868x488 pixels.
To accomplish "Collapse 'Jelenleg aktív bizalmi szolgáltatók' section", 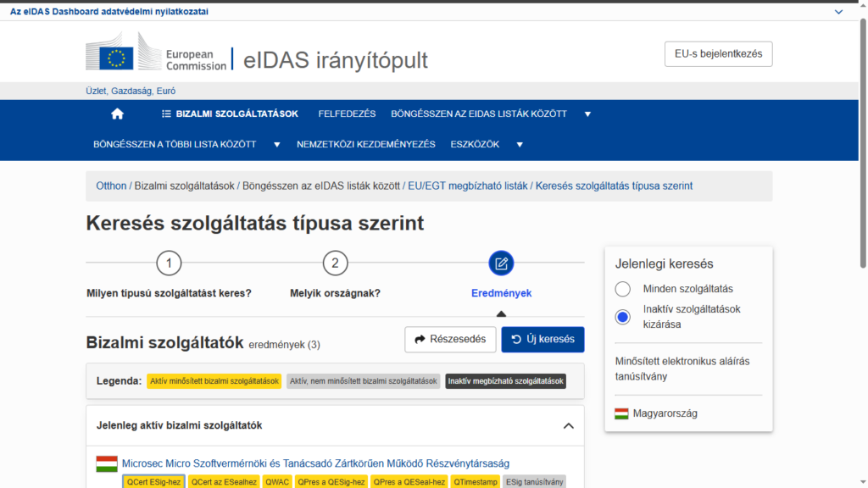I will coord(568,425).
